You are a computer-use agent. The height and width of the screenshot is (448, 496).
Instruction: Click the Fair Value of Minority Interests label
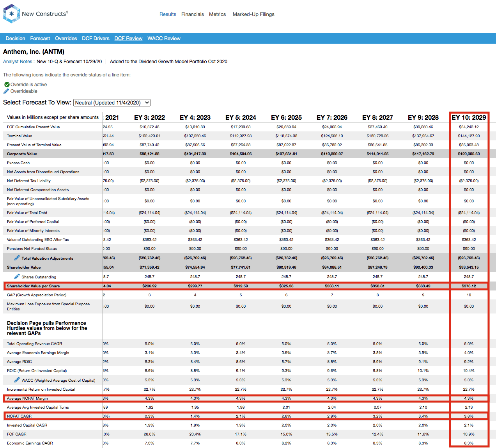[x=33, y=231]
